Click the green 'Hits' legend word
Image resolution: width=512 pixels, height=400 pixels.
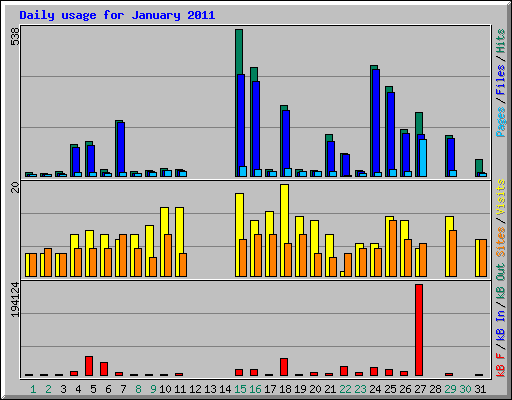click(x=500, y=41)
